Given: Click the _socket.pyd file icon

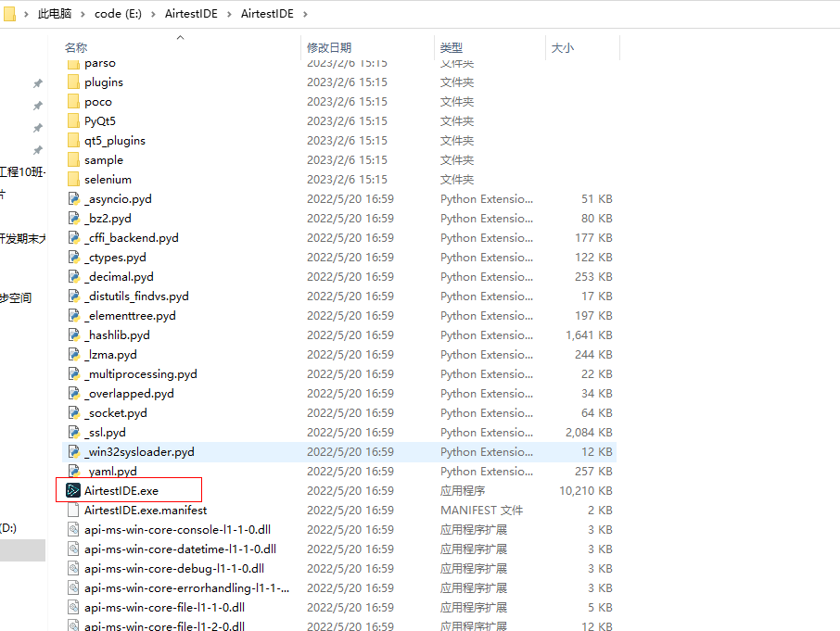Looking at the screenshot, I should tap(73, 412).
